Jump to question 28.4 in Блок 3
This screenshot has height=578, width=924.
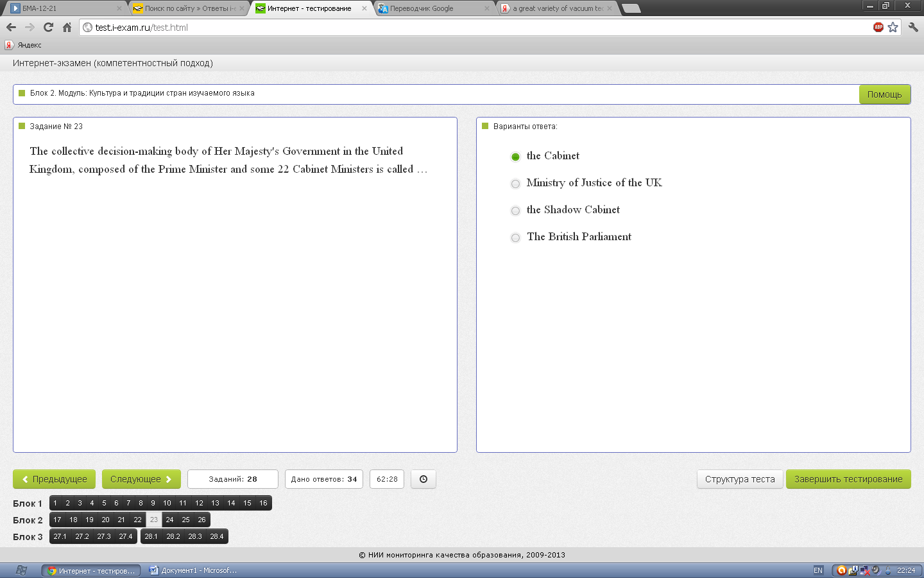216,536
